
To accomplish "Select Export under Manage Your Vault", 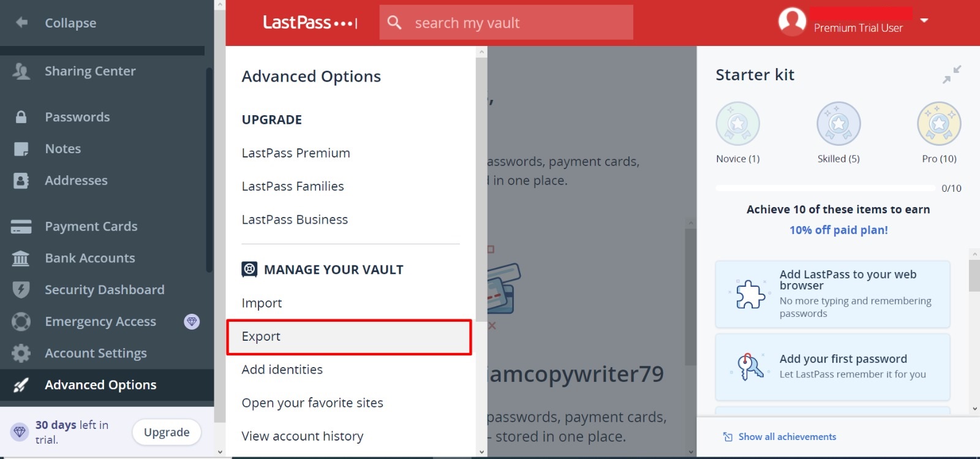I will [349, 336].
